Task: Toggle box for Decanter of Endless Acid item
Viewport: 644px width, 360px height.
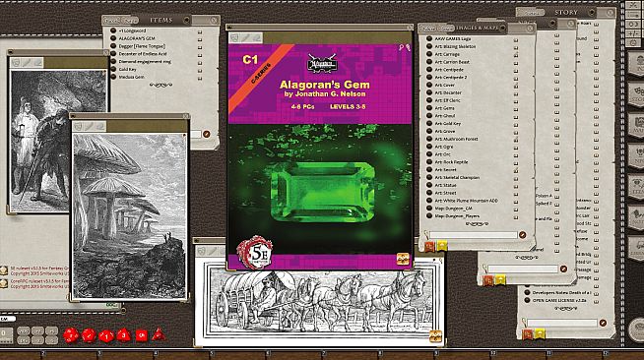Action: tap(200, 54)
